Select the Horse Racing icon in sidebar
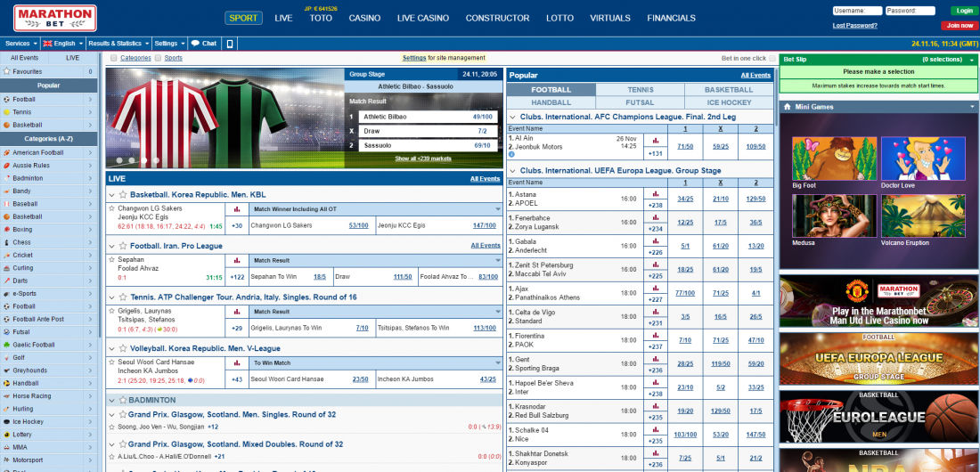Screen dimensions: 980x472 tap(6, 395)
